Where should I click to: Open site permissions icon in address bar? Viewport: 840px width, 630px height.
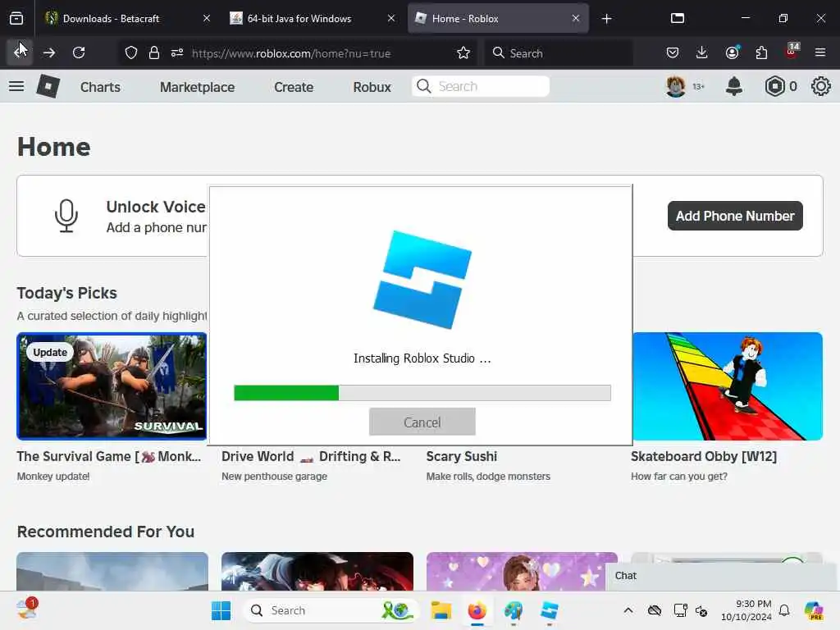coord(177,52)
